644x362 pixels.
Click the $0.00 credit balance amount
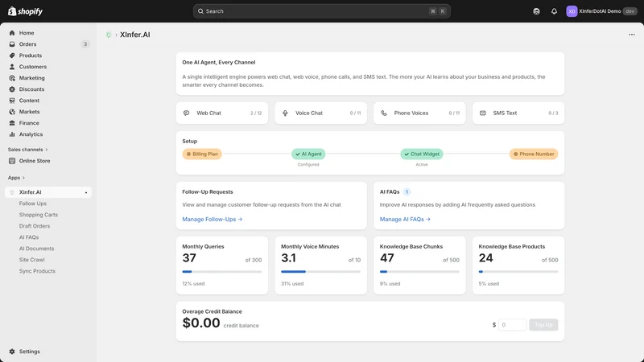(201, 323)
